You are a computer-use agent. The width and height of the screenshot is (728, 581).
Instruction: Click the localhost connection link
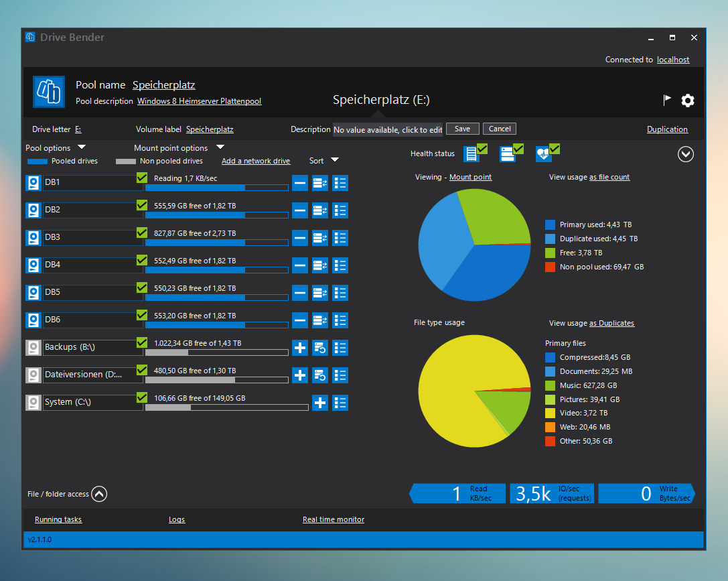(673, 60)
